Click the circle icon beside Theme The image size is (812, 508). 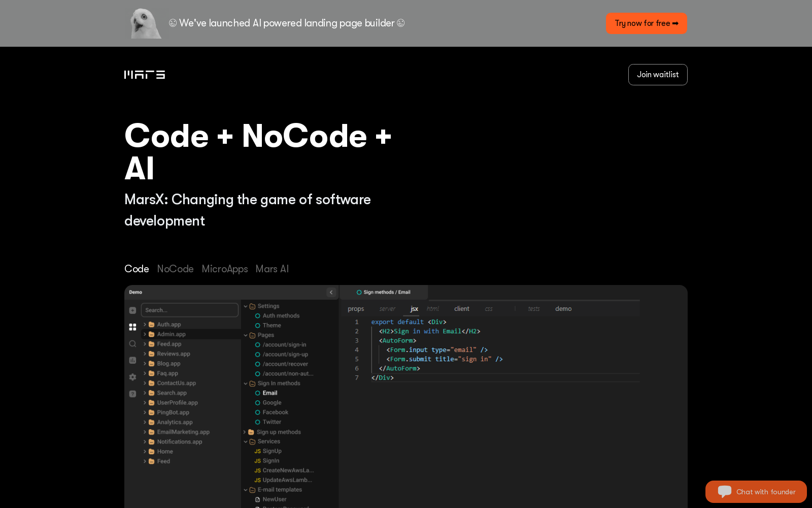point(258,326)
